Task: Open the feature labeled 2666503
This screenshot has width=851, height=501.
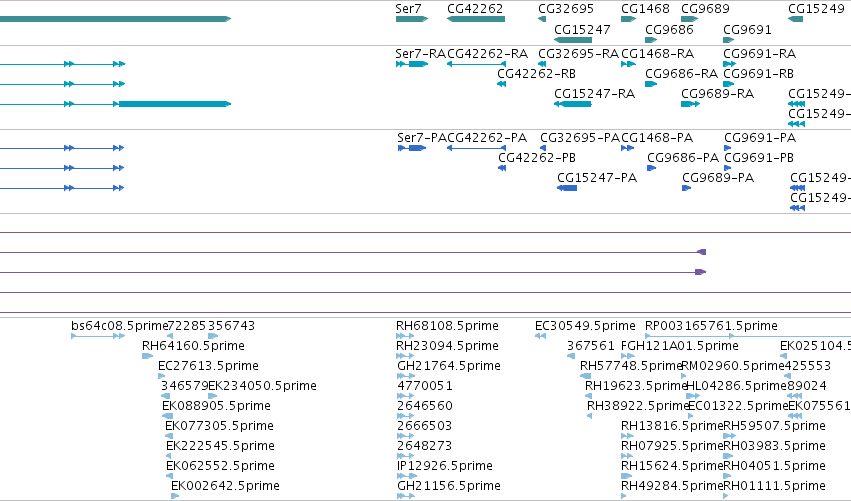Action: pos(424,426)
